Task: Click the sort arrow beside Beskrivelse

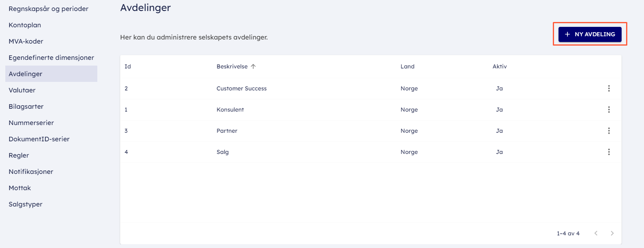Action: [253, 66]
